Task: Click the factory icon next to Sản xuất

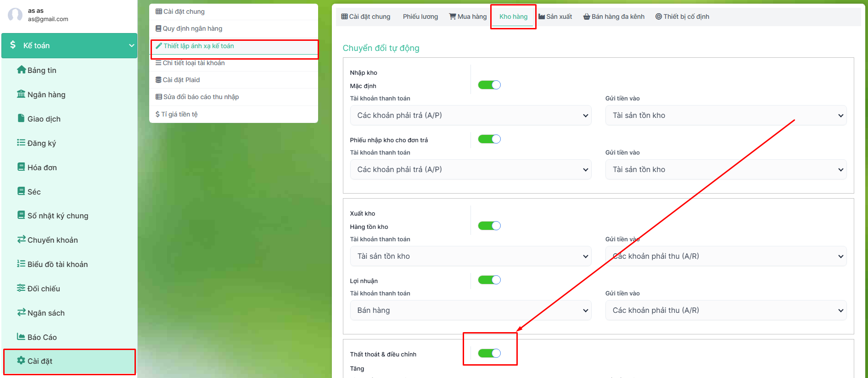Action: coord(542,17)
